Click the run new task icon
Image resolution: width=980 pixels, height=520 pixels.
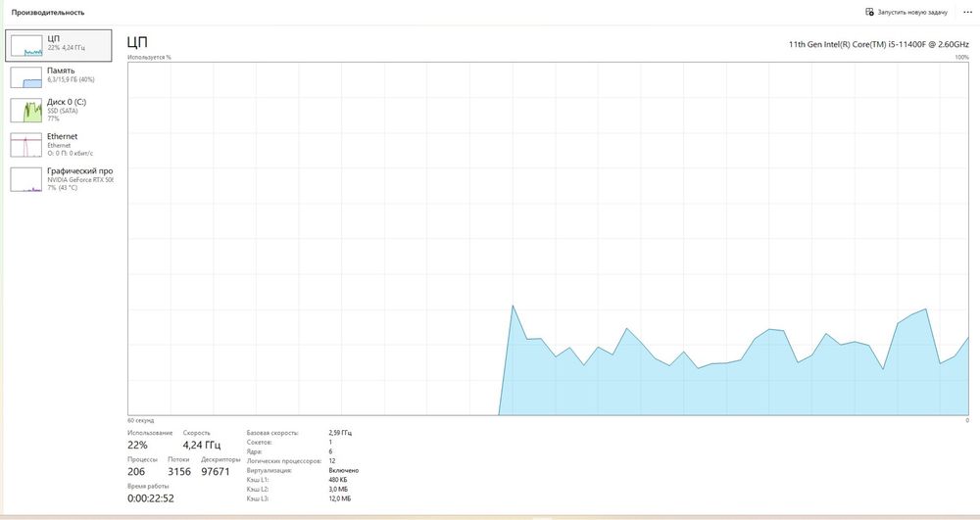(x=869, y=12)
